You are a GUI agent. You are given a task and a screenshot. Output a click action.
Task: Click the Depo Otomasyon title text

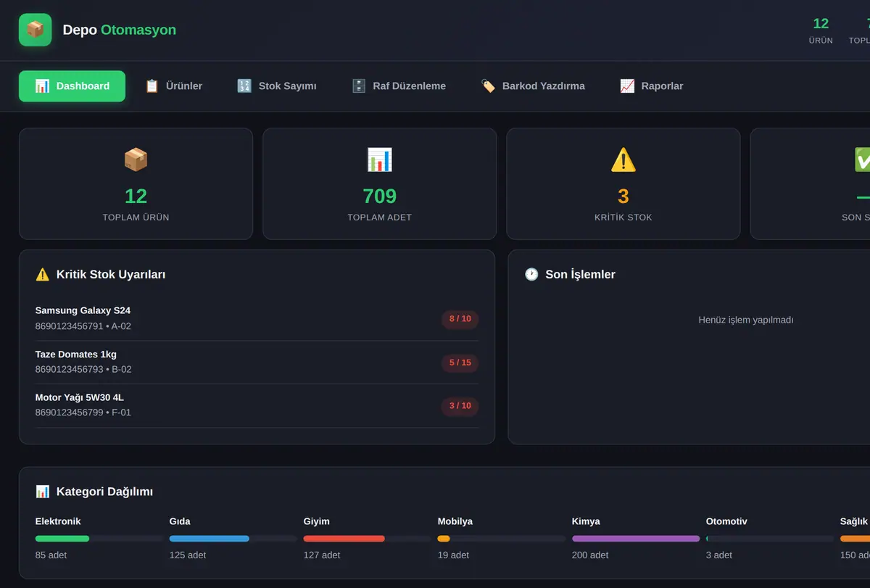(x=120, y=30)
